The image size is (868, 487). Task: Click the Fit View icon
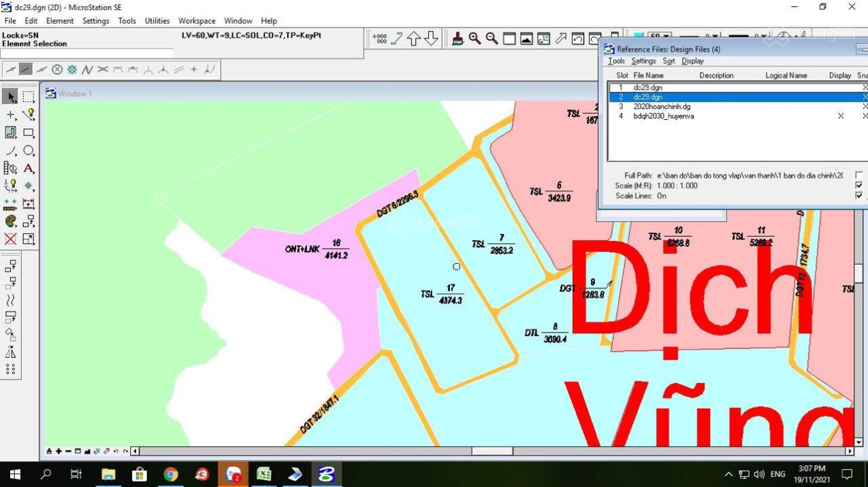click(x=526, y=39)
